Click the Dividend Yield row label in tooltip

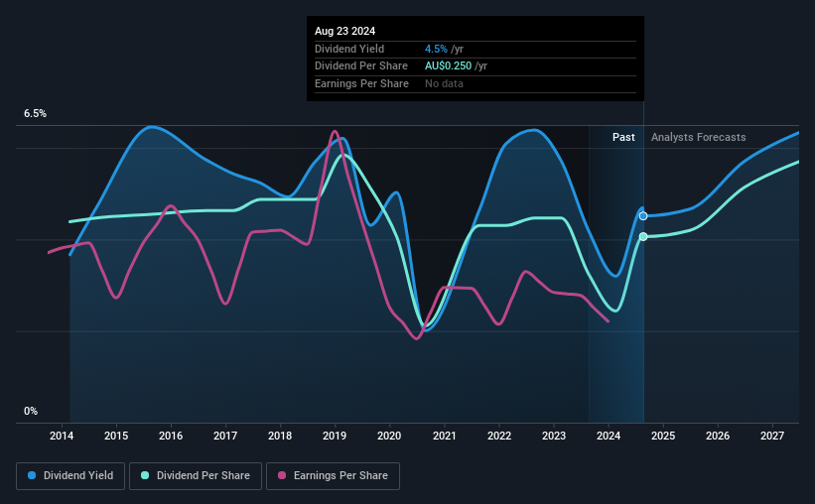click(x=349, y=49)
